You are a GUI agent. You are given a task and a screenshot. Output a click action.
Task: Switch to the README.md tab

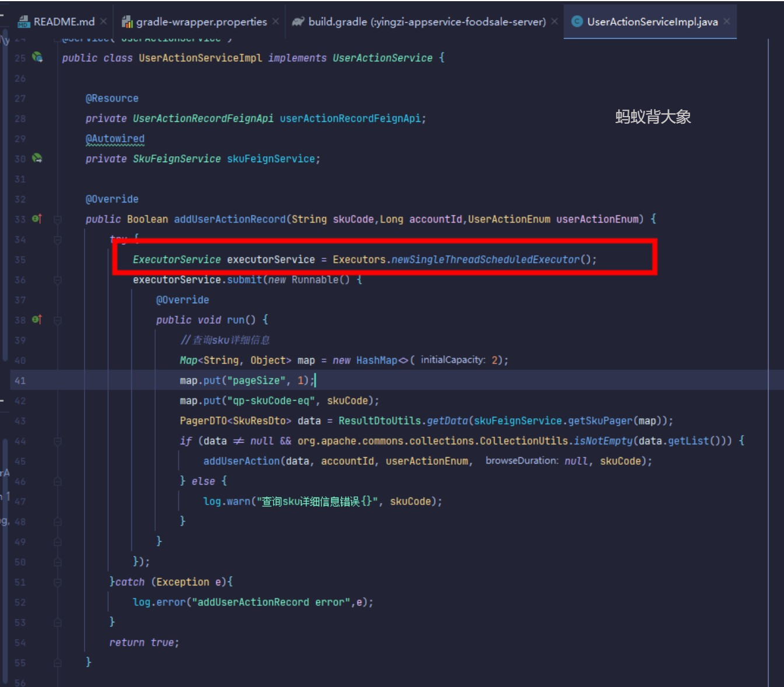tap(63, 22)
